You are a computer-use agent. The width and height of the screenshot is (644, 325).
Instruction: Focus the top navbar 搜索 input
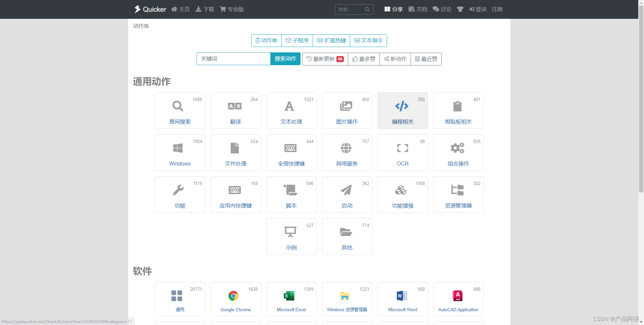tap(350, 9)
